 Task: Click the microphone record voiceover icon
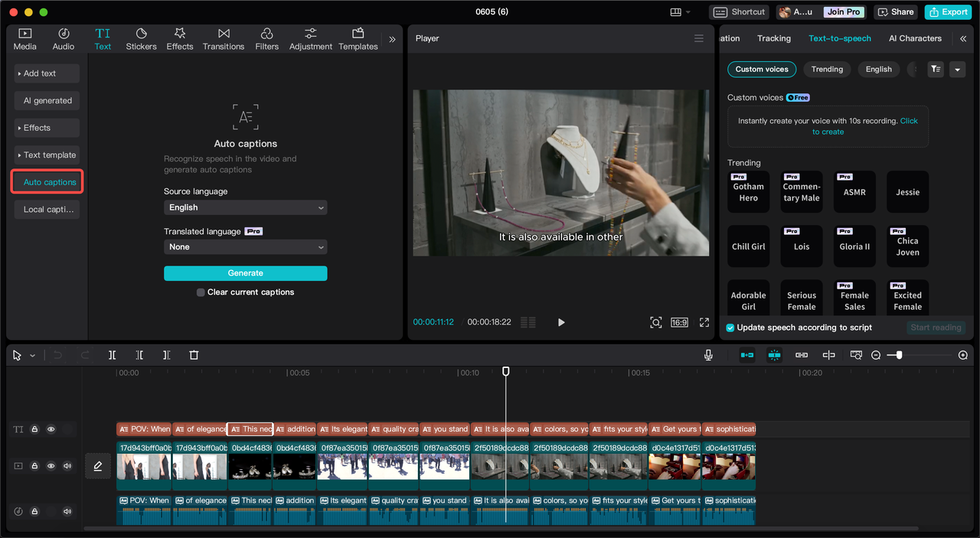(x=708, y=355)
